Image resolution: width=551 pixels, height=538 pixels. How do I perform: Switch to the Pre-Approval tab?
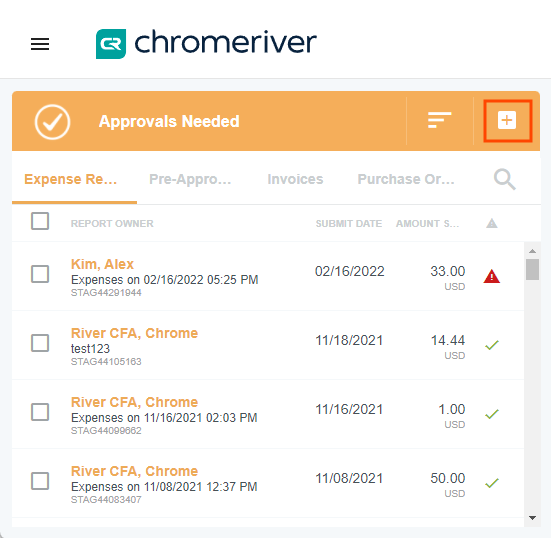click(x=190, y=179)
